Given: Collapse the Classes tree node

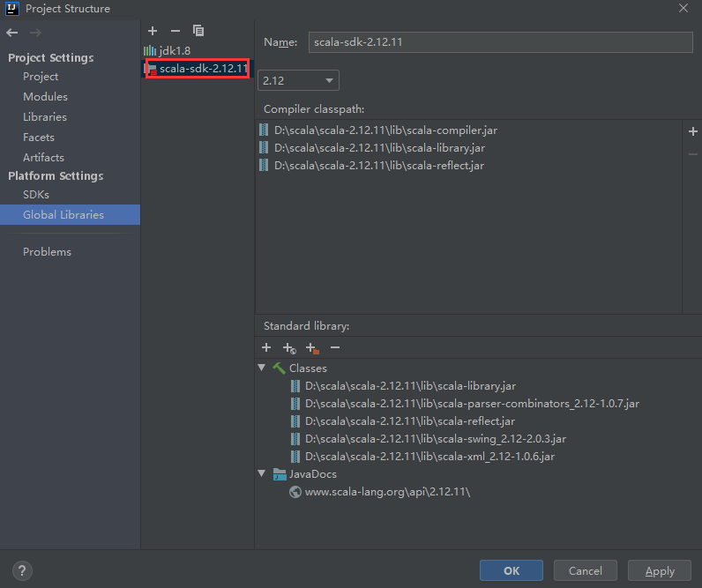Looking at the screenshot, I should click(x=262, y=368).
